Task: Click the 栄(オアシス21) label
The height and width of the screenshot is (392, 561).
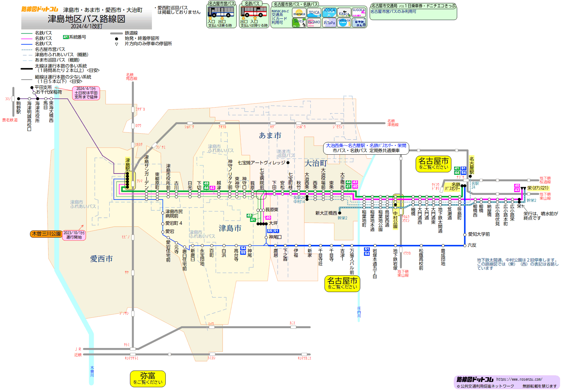Action: coord(538,188)
